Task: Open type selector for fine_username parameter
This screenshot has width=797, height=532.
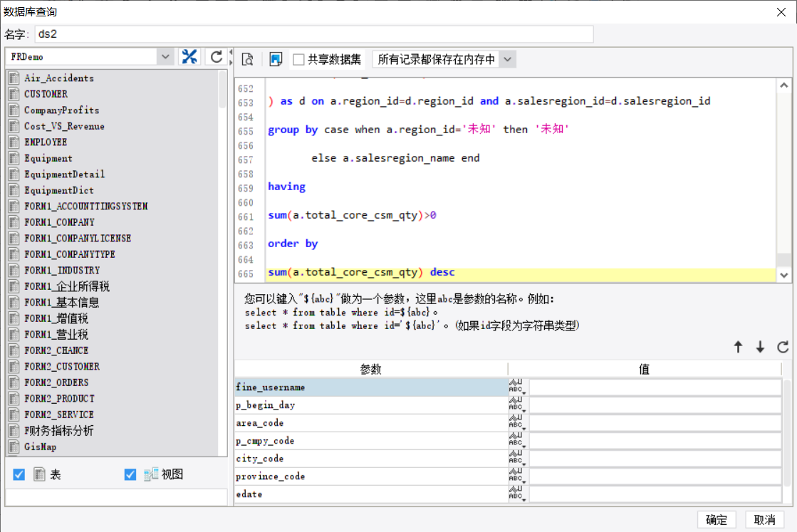Action: point(517,387)
